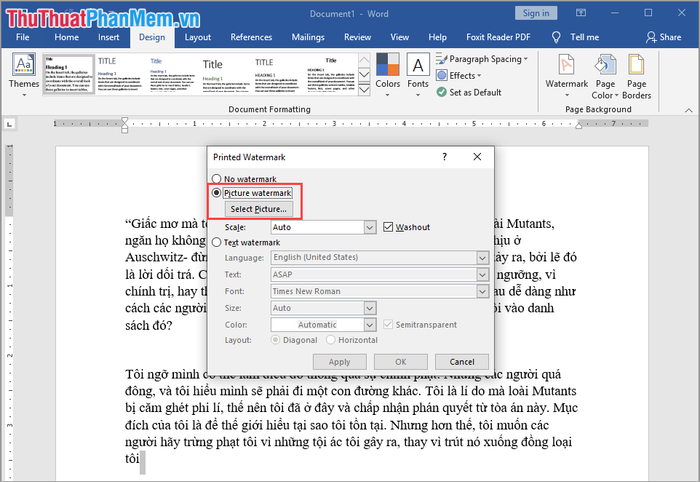
Task: Click the Colors theme icon
Action: (x=388, y=67)
